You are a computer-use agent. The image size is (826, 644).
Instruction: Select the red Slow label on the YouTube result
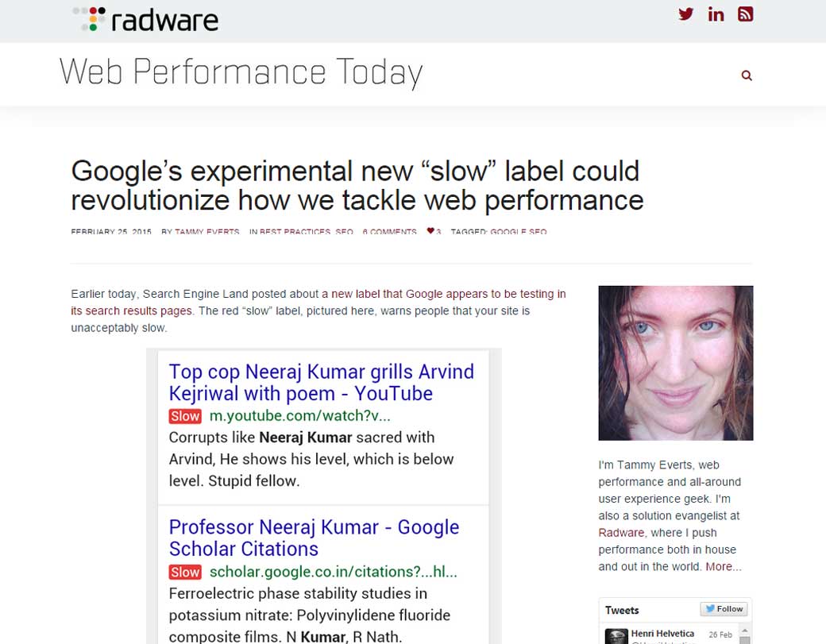pyautogui.click(x=184, y=415)
